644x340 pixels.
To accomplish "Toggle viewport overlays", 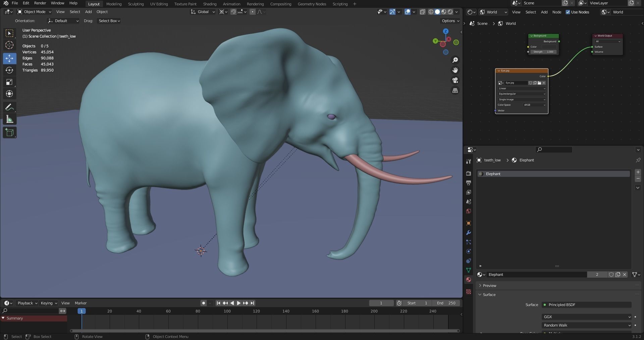I will (408, 12).
